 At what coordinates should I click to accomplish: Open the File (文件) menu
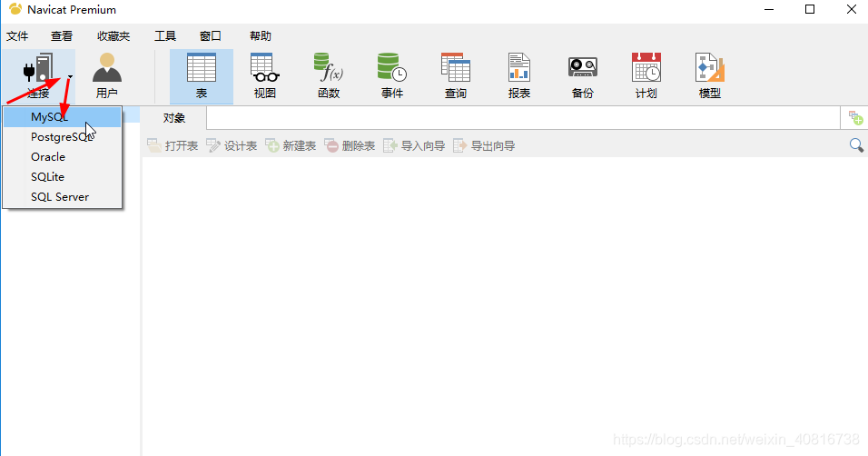(x=17, y=36)
